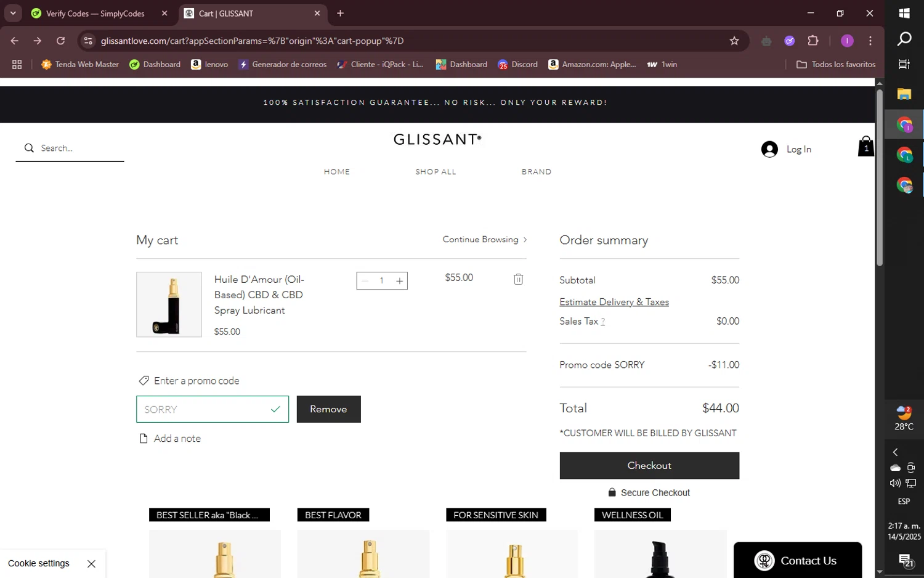This screenshot has width=924, height=578.
Task: Click the WELLNESS OIL product thumbnail
Action: 660,554
